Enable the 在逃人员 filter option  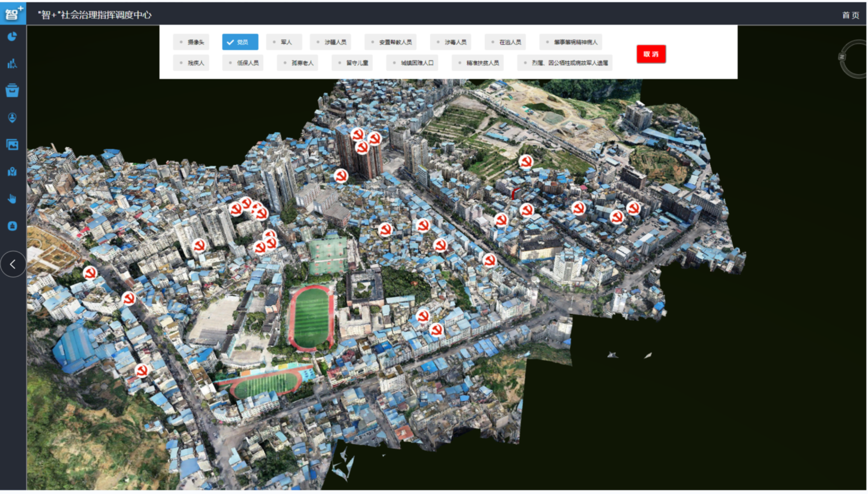pyautogui.click(x=505, y=42)
